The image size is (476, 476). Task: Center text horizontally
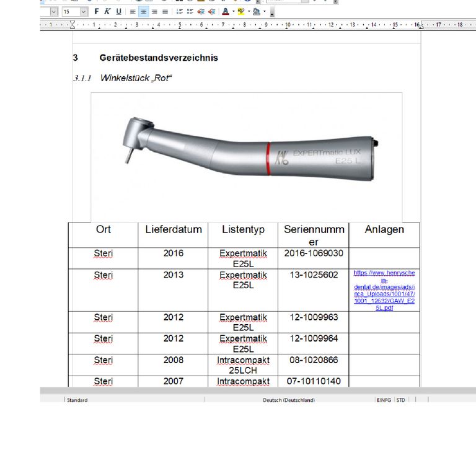[x=144, y=12]
